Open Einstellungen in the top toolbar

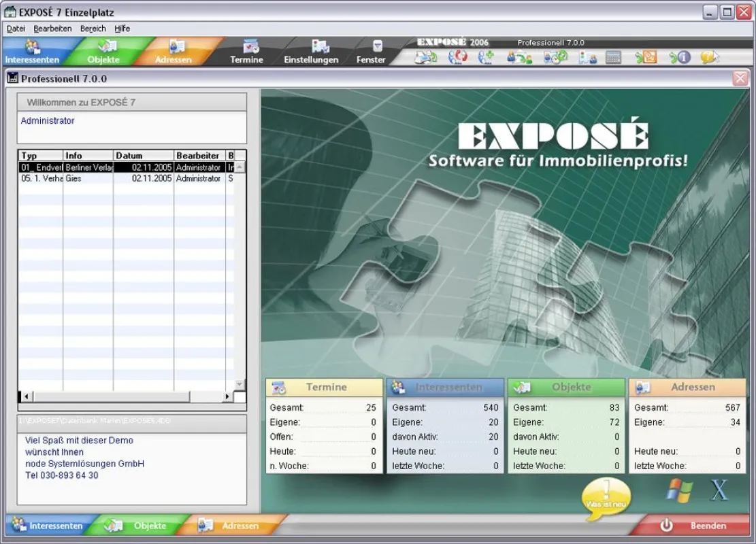pyautogui.click(x=311, y=52)
